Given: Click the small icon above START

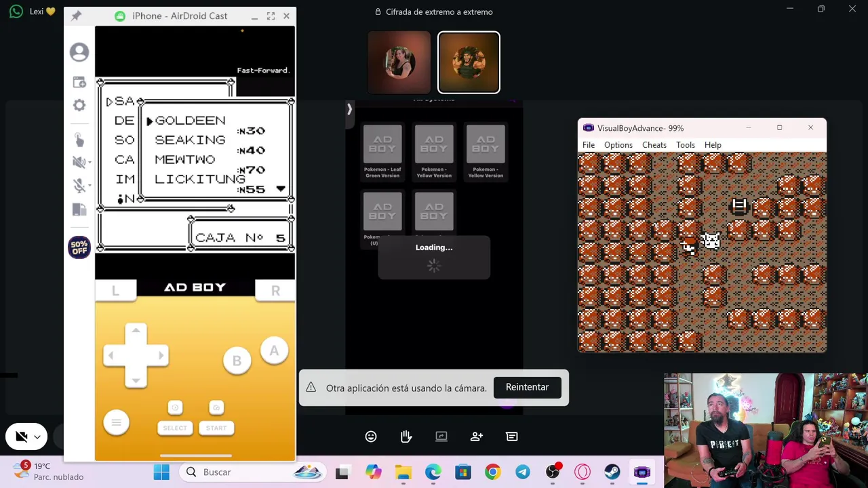Looking at the screenshot, I should (x=216, y=407).
